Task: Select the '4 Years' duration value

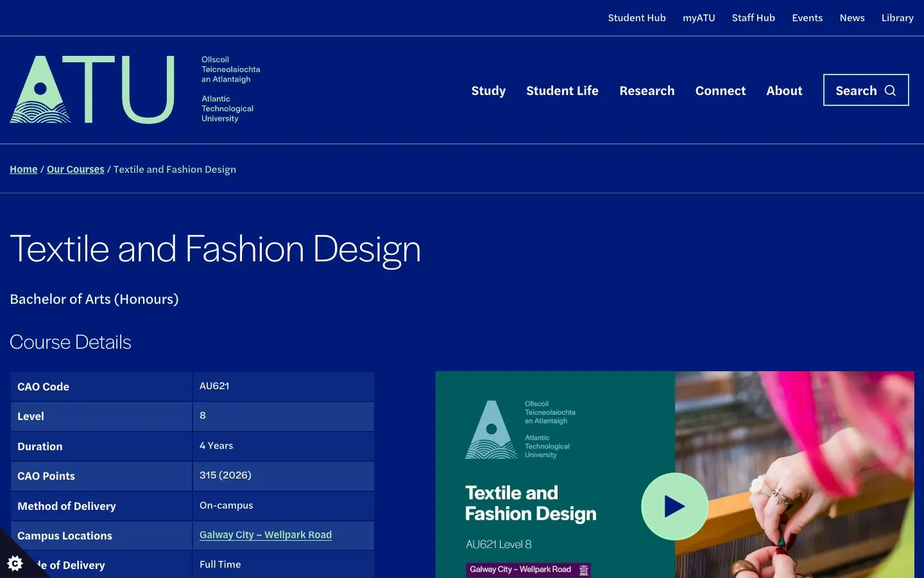Action: point(216,446)
